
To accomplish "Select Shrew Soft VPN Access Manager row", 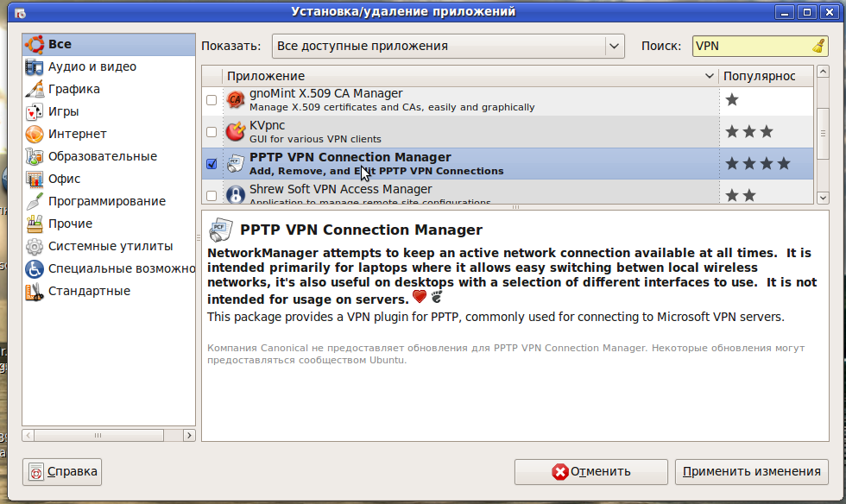I will coord(508,192).
